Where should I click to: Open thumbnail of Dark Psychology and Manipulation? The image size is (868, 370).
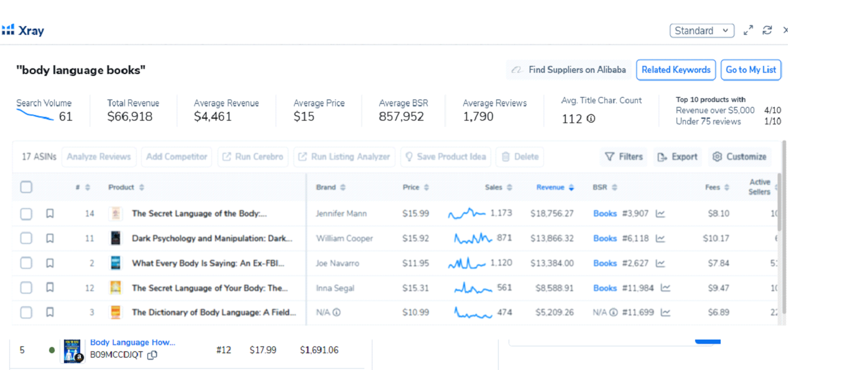pos(116,238)
